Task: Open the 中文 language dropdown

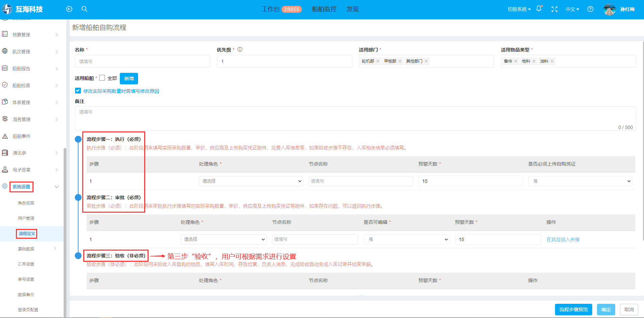Action: pyautogui.click(x=572, y=9)
